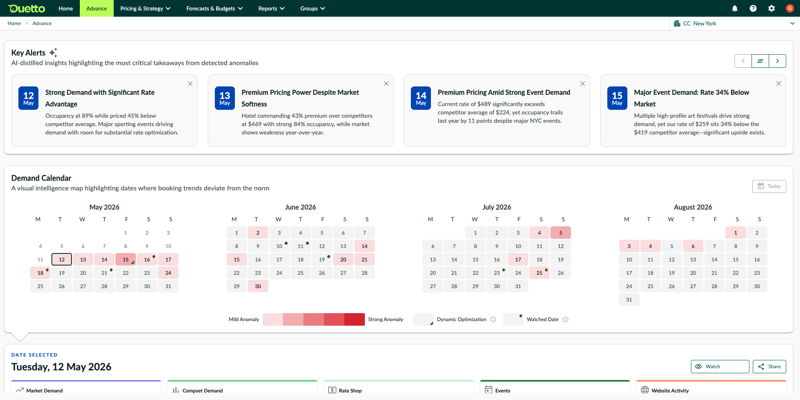The width and height of the screenshot is (800, 400).
Task: Select August 6 in the calendar
Action: click(x=693, y=246)
